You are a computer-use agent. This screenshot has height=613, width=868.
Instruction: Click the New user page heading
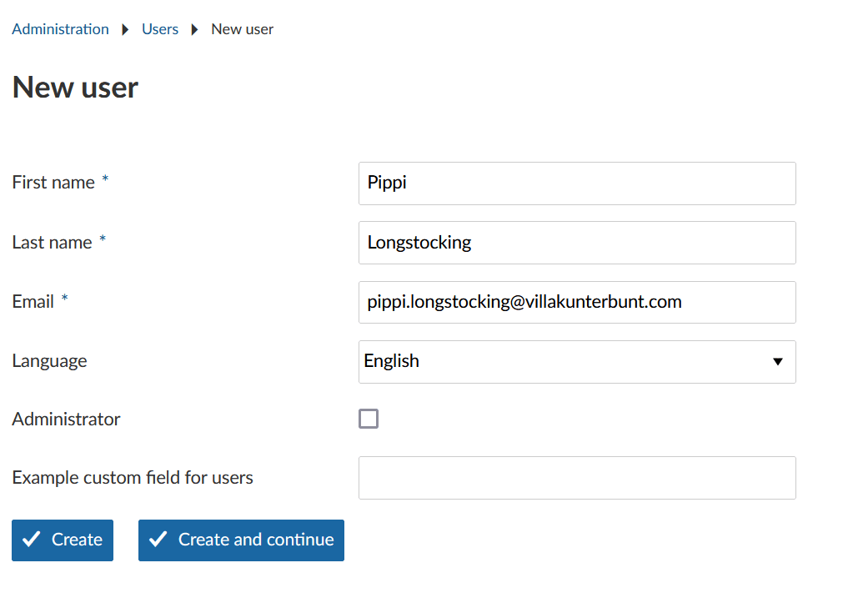(74, 87)
